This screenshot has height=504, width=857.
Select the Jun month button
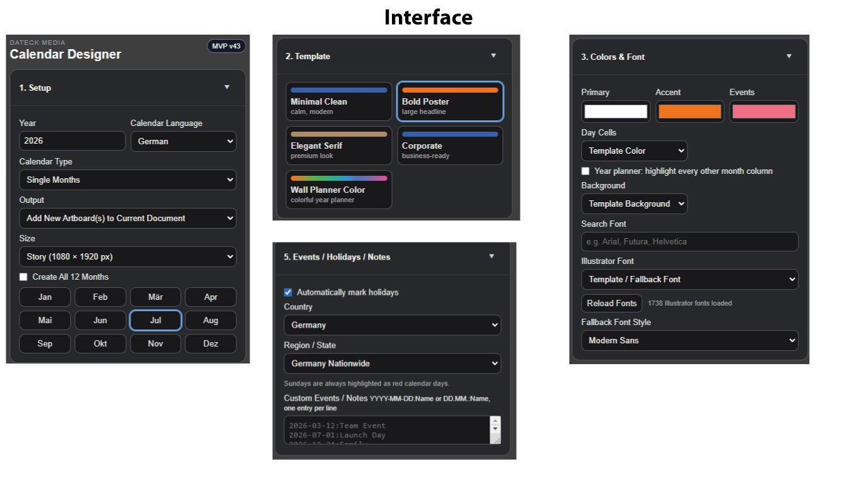tap(100, 320)
